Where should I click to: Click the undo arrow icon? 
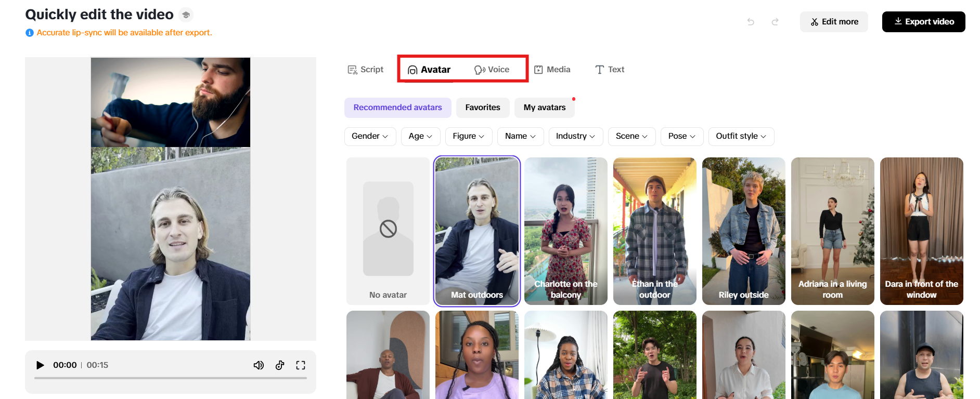[751, 22]
